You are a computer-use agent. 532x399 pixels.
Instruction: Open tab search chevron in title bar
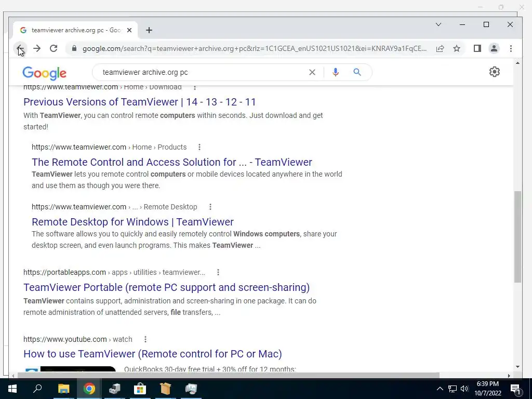(438, 24)
